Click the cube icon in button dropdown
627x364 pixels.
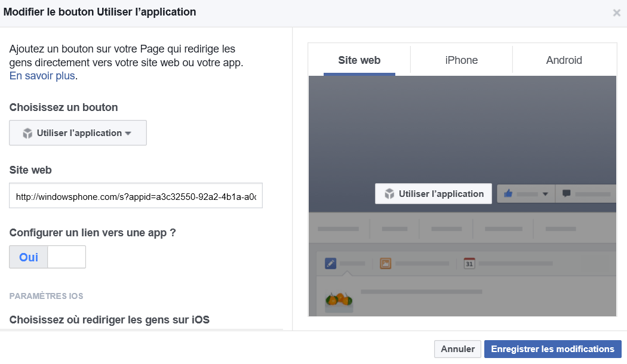[27, 133]
